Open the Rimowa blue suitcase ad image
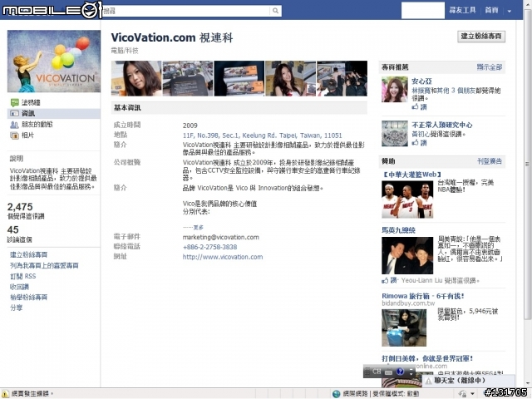Viewport: 532px width, 399px height. (x=404, y=328)
